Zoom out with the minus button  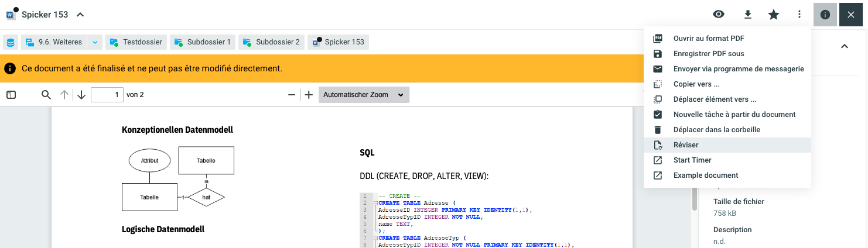(292, 95)
